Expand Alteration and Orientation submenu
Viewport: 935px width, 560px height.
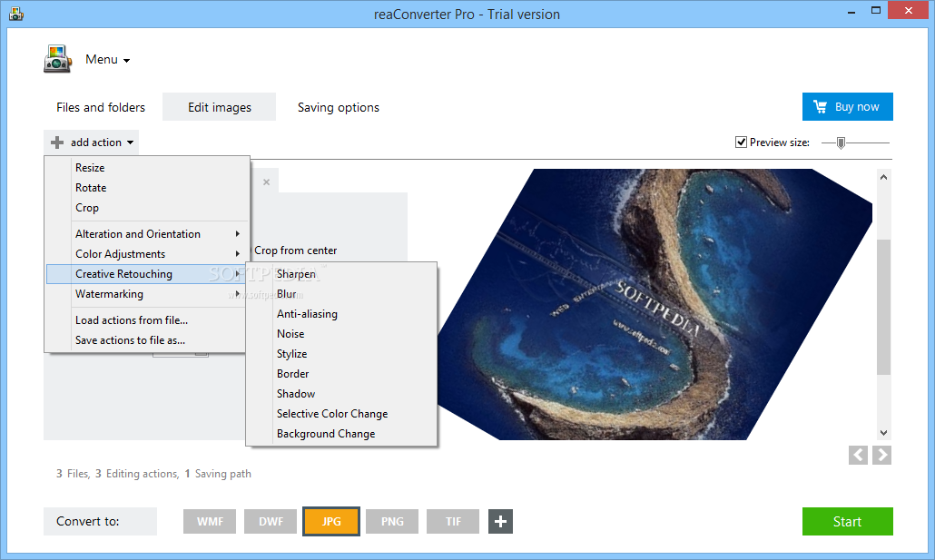(x=147, y=234)
